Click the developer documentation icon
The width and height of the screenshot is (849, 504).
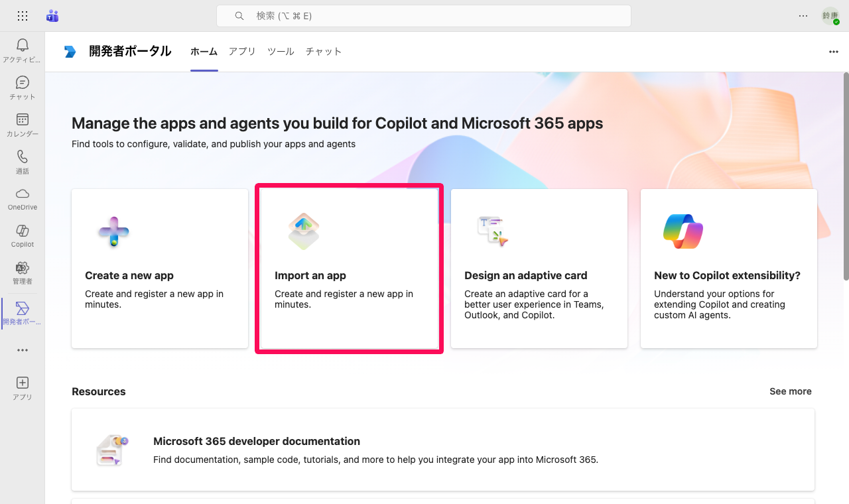[111, 450]
